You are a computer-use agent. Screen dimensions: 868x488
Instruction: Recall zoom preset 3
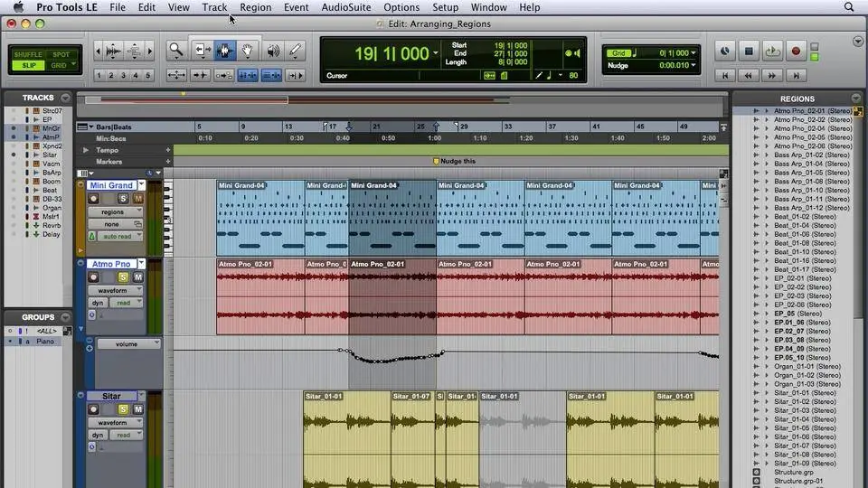124,75
